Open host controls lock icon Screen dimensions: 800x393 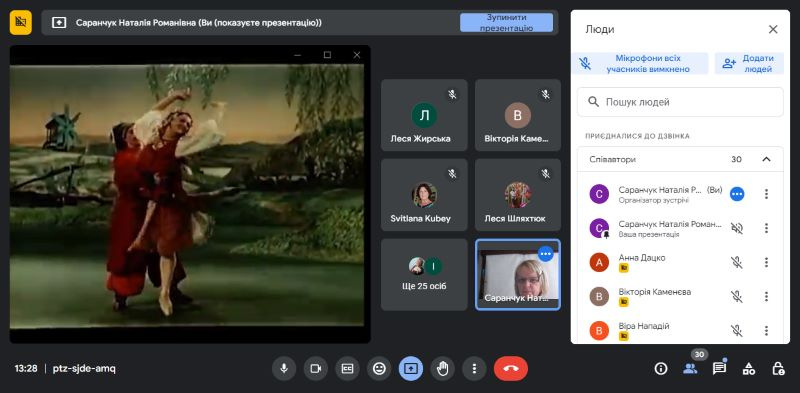coord(778,369)
